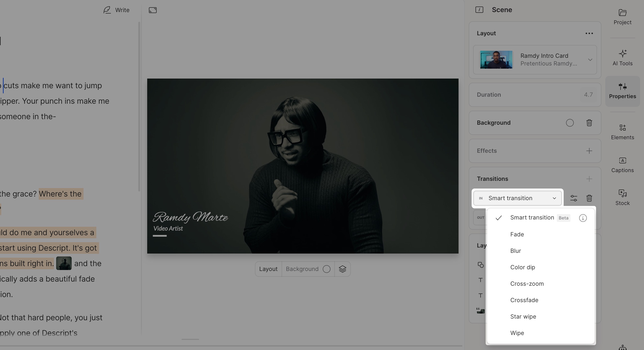Viewport: 644px width, 350px height.
Task: Show the Properties panel
Action: coord(622,90)
